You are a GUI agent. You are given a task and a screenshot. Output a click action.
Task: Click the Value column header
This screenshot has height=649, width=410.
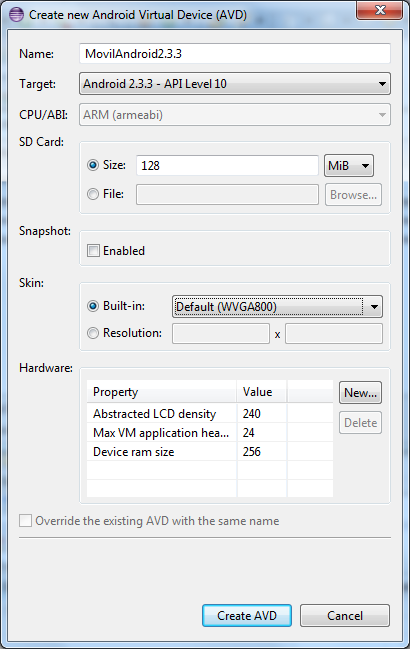[261, 392]
